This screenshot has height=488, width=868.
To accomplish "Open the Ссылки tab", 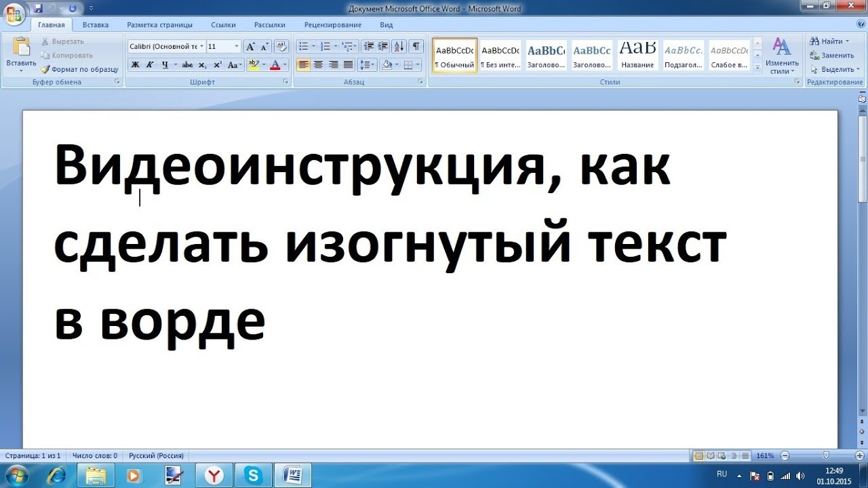I will (x=223, y=25).
